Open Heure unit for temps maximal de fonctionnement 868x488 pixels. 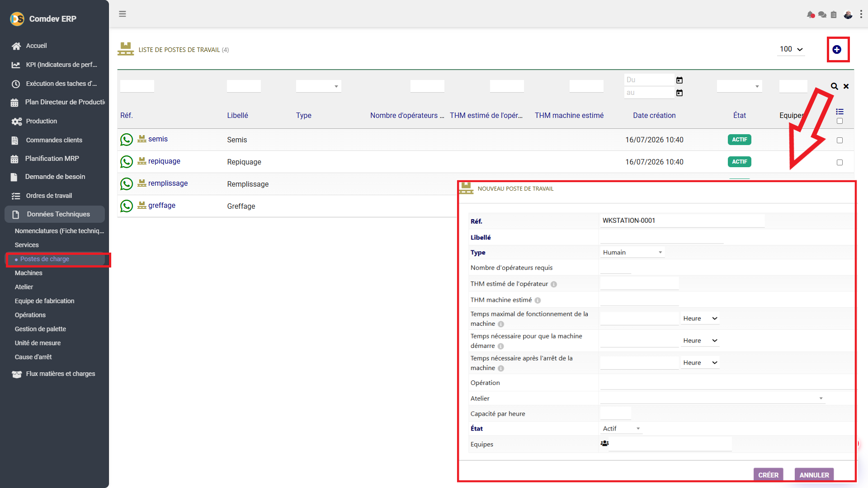point(700,319)
